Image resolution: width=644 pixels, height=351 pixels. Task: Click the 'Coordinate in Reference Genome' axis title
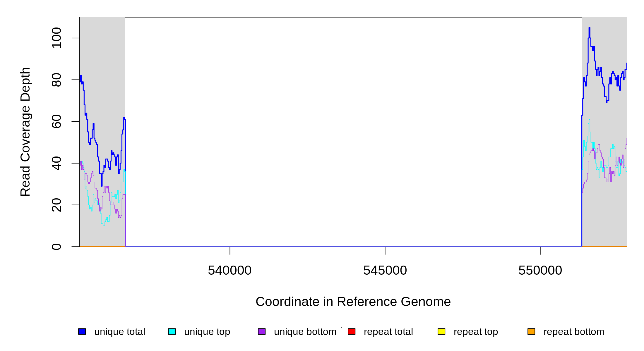353,302
